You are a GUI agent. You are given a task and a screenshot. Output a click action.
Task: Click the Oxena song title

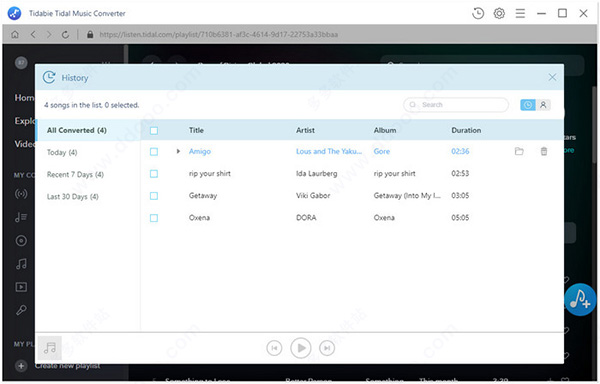click(199, 218)
